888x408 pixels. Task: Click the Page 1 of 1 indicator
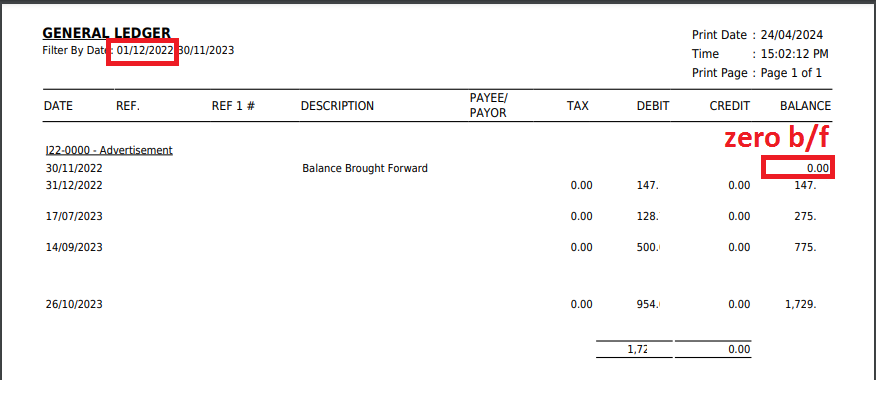(x=790, y=73)
